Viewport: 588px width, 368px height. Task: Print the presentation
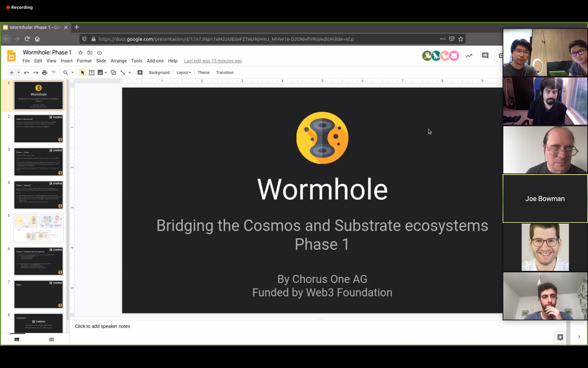point(45,73)
